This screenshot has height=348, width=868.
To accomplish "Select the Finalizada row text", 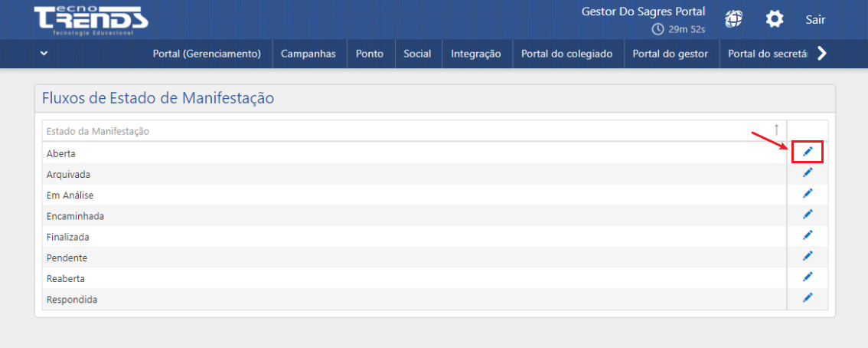I will [x=68, y=237].
